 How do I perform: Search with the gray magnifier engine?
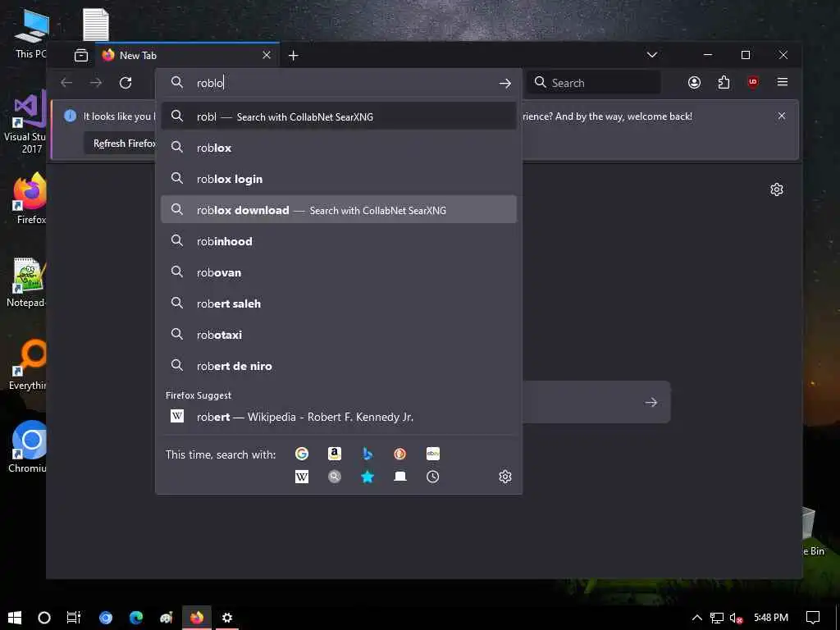coord(335,477)
